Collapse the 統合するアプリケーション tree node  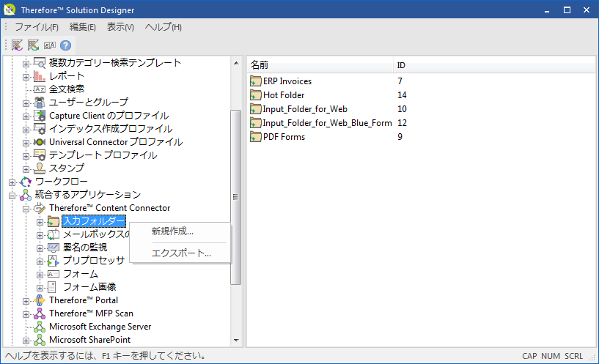pos(12,196)
